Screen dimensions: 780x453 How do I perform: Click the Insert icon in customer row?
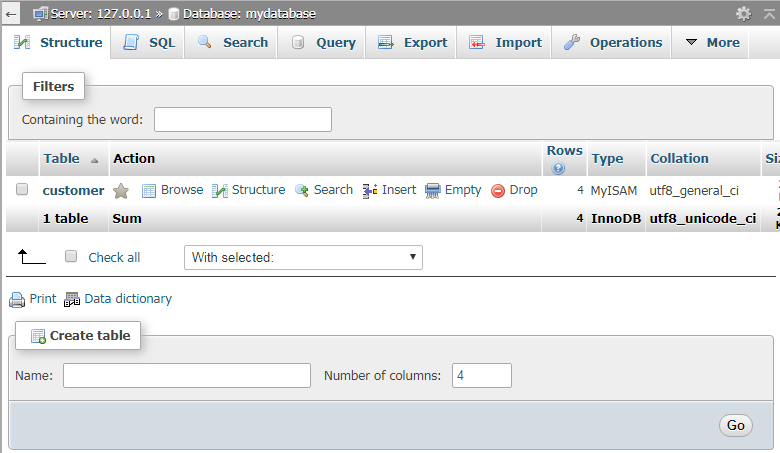370,190
